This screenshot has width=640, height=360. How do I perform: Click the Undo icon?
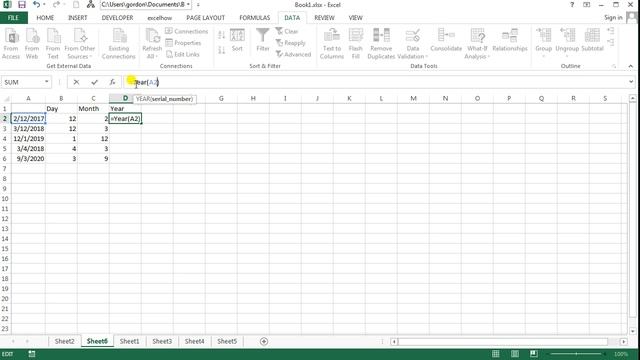36,5
